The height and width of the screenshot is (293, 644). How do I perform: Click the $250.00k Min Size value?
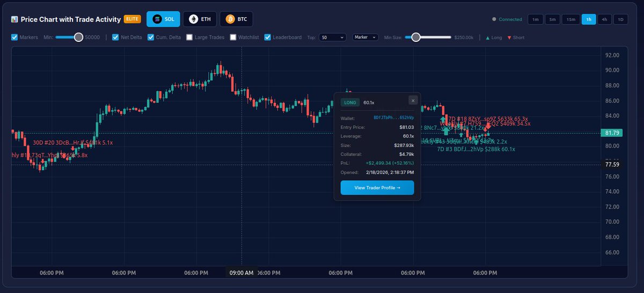tap(464, 38)
